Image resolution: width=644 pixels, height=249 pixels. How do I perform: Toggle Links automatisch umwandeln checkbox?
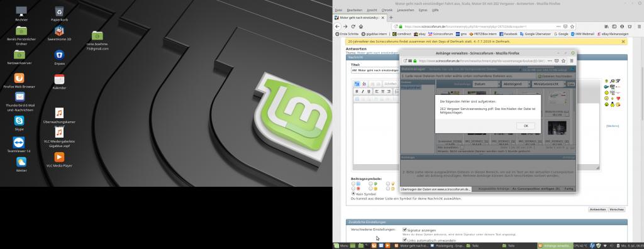pyautogui.click(x=405, y=240)
